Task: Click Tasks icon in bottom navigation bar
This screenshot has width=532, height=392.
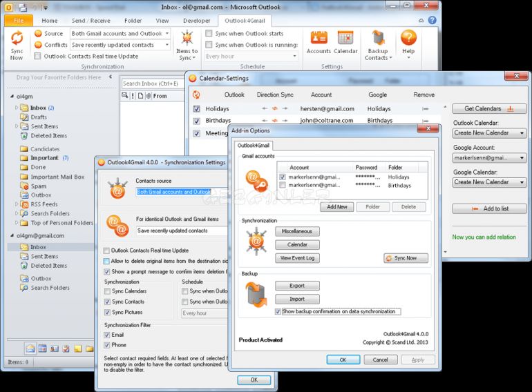Action: click(x=66, y=349)
